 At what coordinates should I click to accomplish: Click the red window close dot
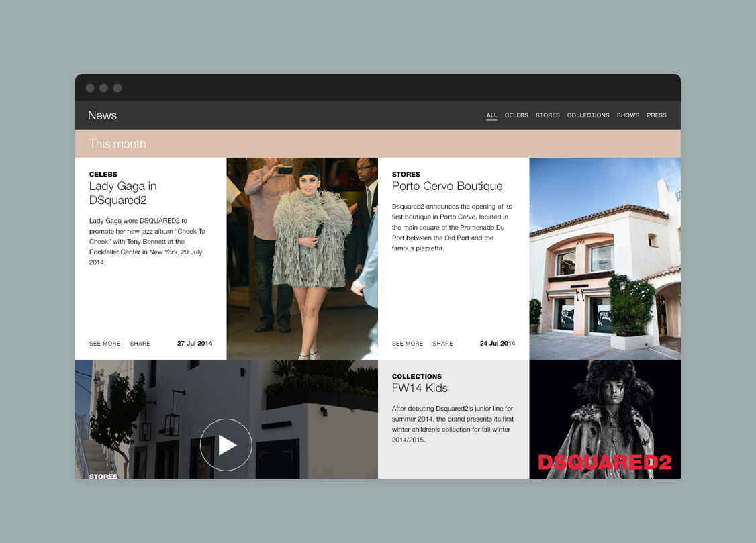click(90, 88)
